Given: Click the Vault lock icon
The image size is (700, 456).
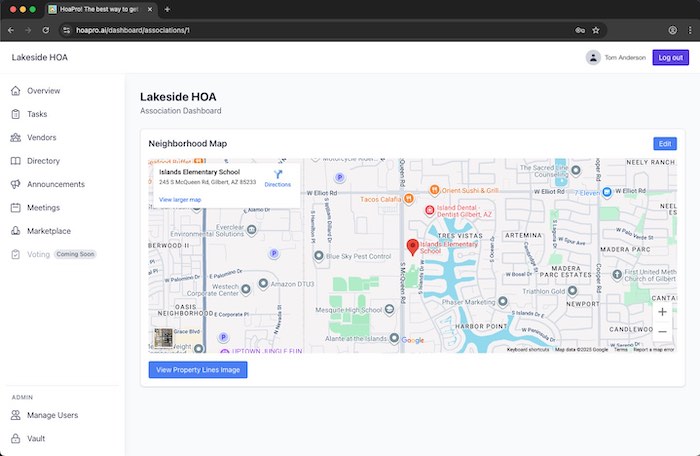Looking at the screenshot, I should [x=16, y=438].
